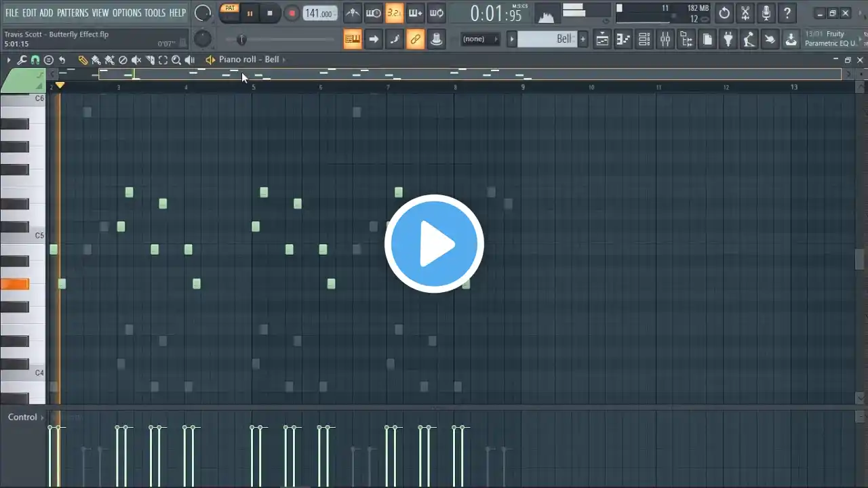Click the 141.000 tempo field
The image size is (868, 488).
(x=319, y=14)
